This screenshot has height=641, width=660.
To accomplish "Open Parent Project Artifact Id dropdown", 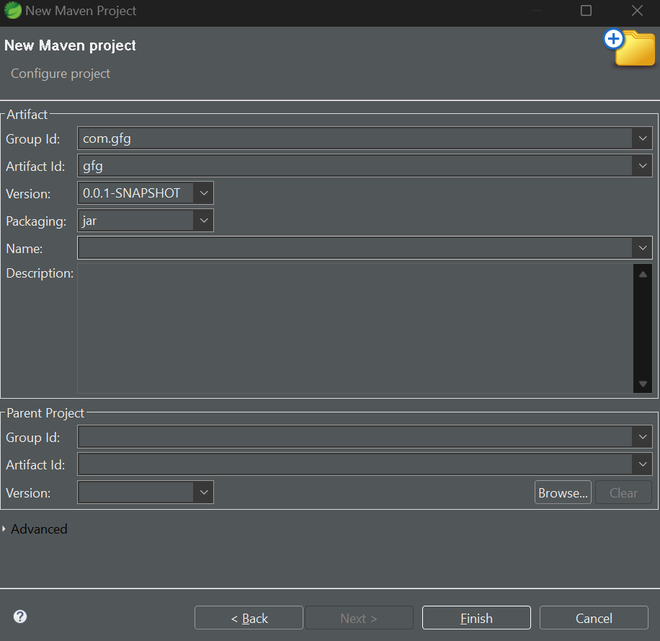I will (641, 464).
